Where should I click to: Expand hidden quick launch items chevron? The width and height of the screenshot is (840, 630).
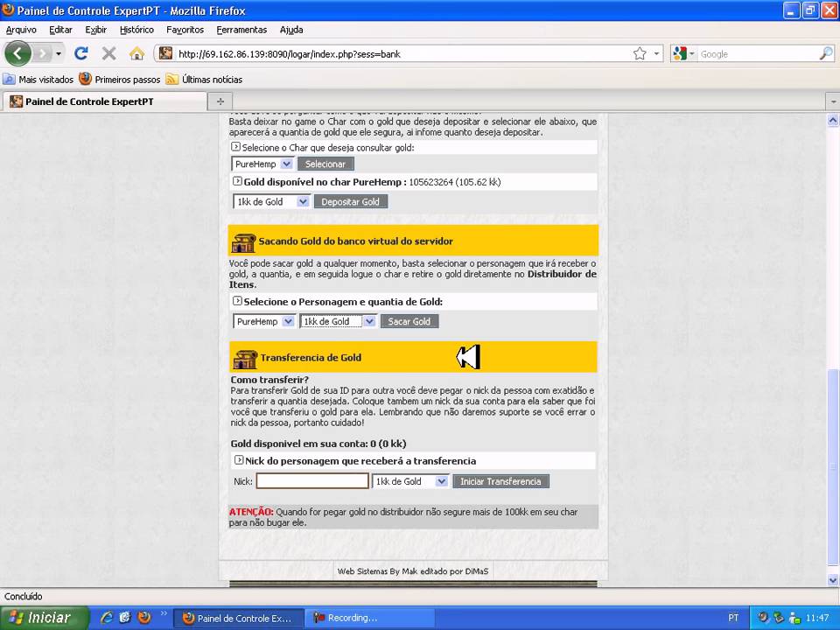pyautogui.click(x=164, y=613)
